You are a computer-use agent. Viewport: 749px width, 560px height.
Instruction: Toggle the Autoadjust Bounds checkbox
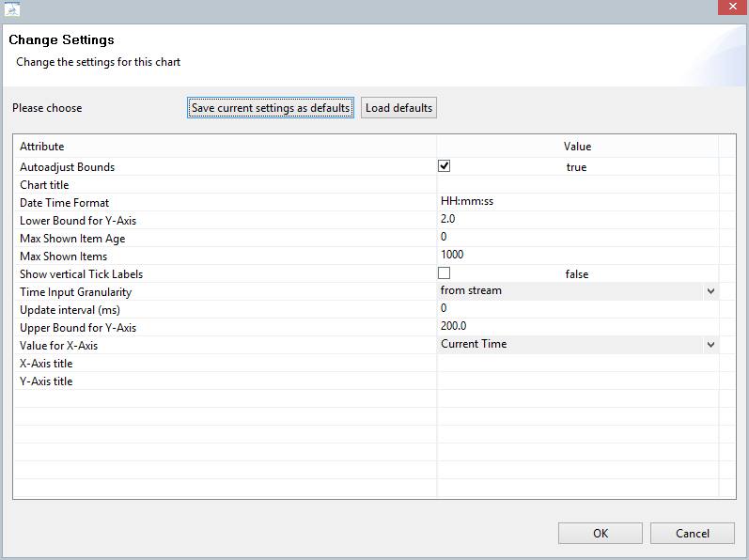tap(445, 166)
